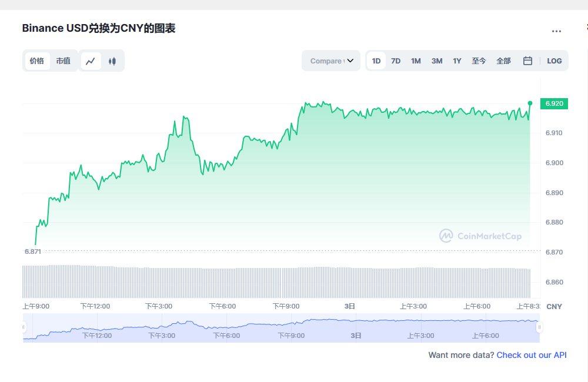Click the 6.860 price axis label
Image resolution: width=588 pixels, height=382 pixels.
(554, 282)
